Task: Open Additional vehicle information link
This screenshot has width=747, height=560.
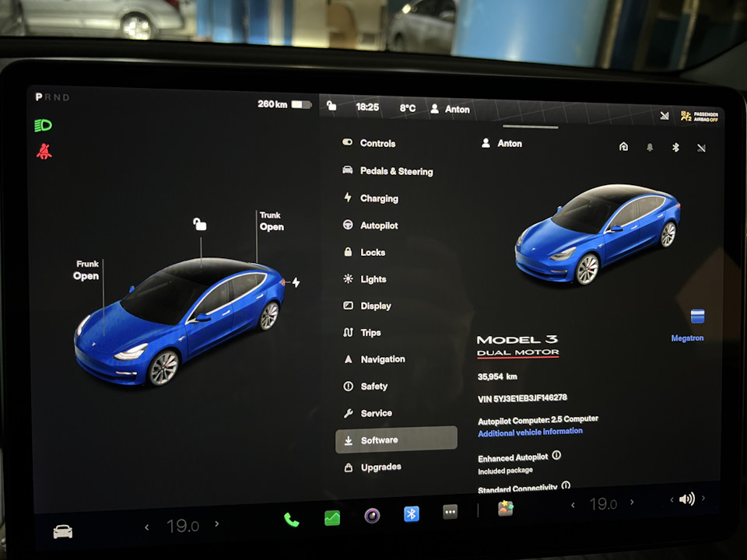Action: tap(530, 432)
